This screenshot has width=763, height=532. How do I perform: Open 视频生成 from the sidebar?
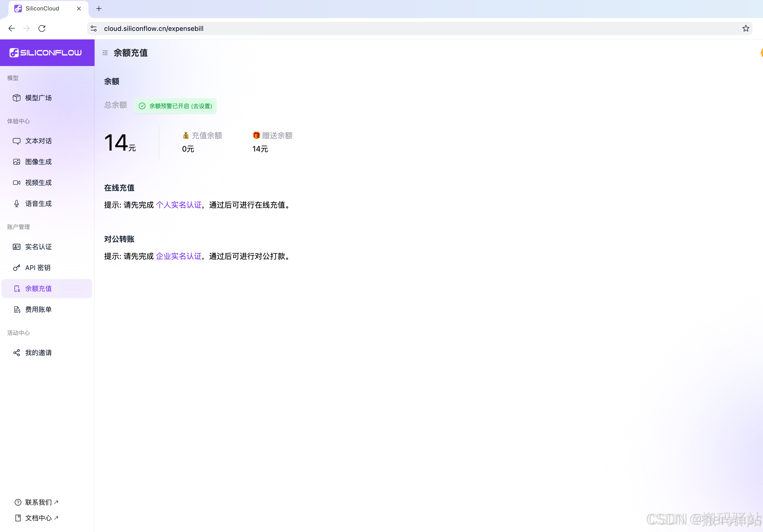click(x=38, y=183)
